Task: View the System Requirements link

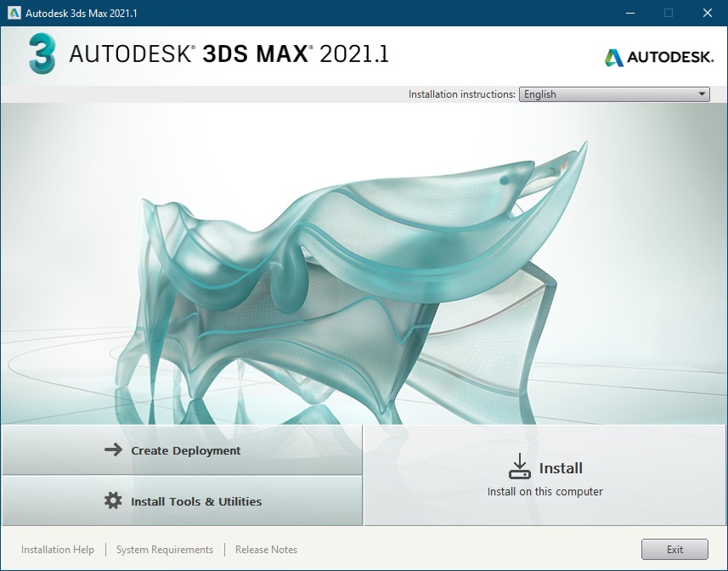Action: 165,550
